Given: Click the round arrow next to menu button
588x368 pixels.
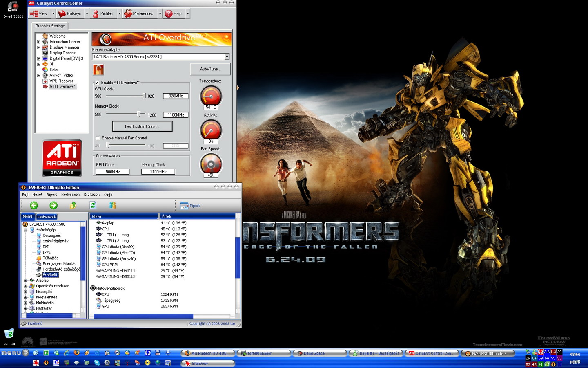Looking at the screenshot, I should pos(25,352).
